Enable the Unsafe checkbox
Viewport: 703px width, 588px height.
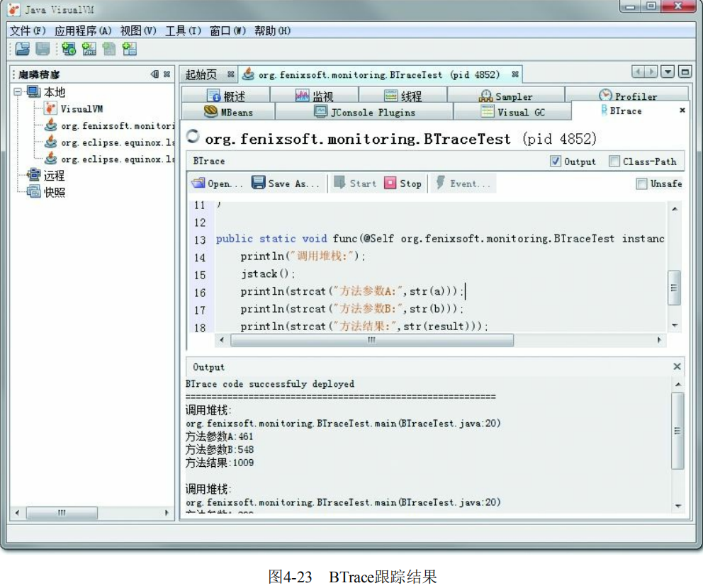(x=641, y=183)
